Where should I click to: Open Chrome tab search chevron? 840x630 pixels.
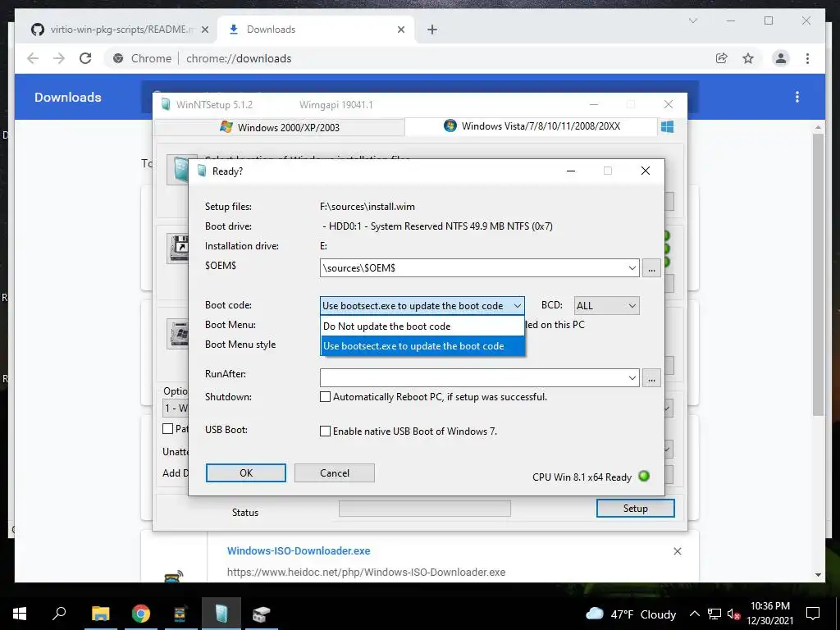coord(692,21)
